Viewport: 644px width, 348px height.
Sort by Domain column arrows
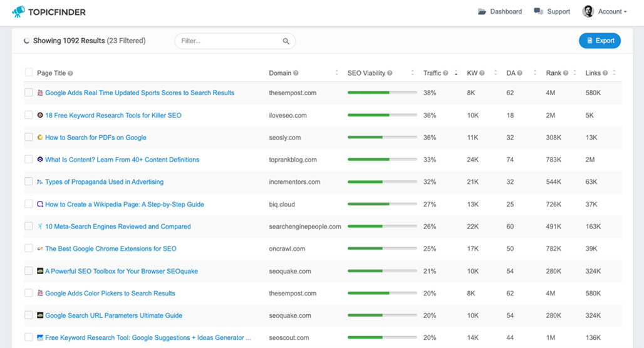[336, 73]
